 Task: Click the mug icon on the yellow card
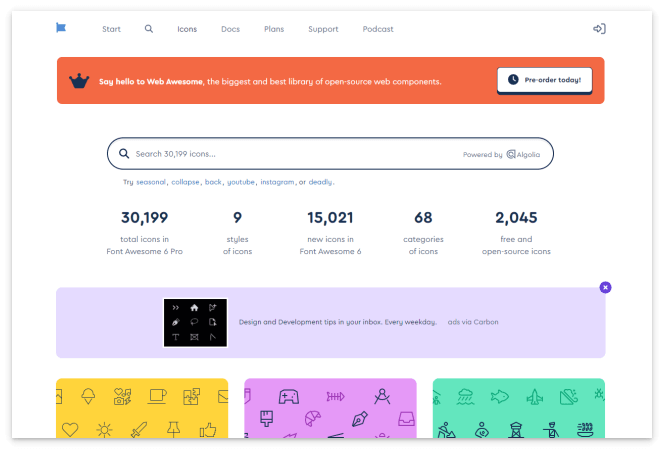(157, 396)
